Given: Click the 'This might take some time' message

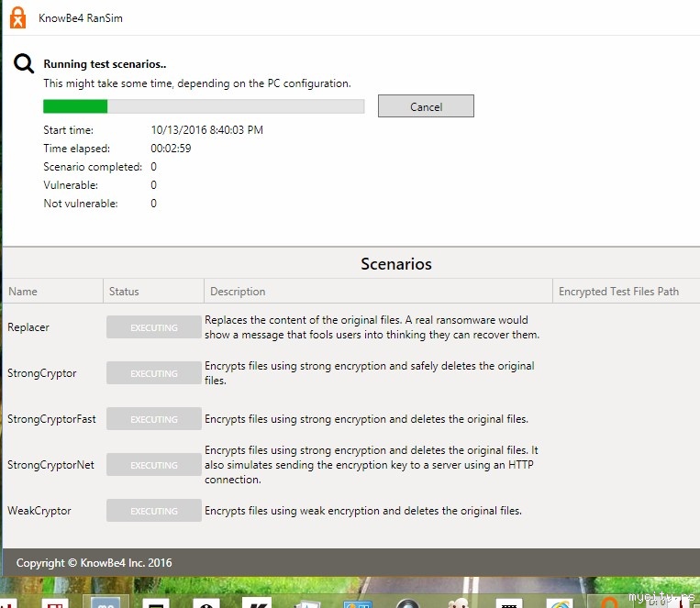Looking at the screenshot, I should pos(197,83).
